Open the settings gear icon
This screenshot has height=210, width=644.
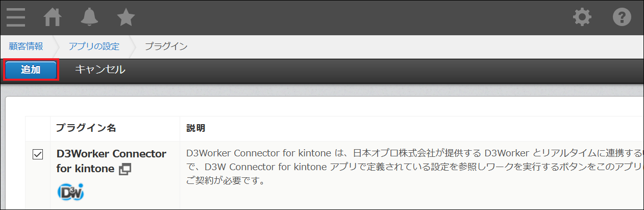(x=582, y=18)
